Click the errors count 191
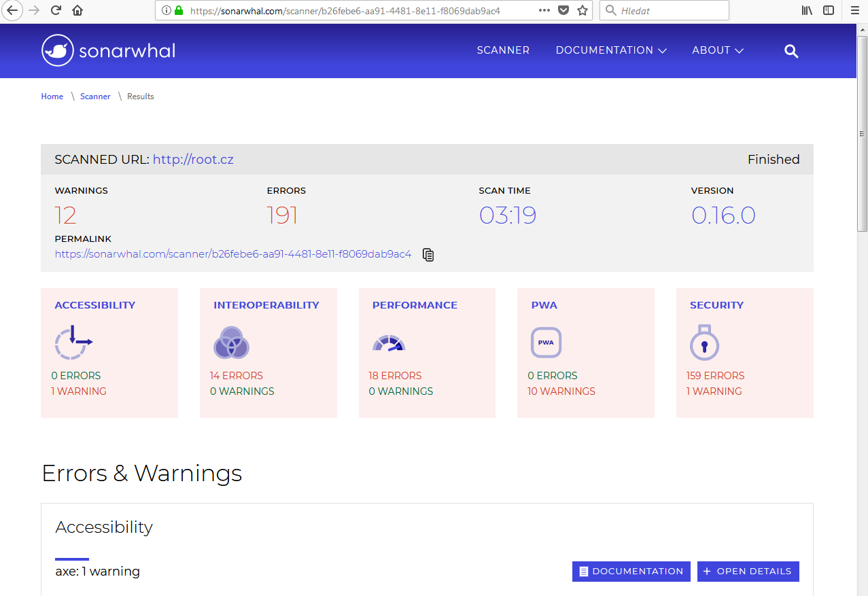This screenshot has height=596, width=868. pos(283,215)
